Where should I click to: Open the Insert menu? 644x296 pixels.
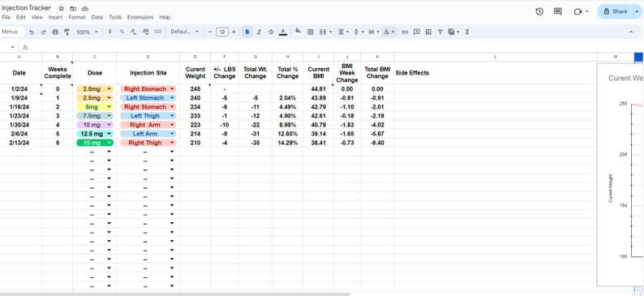55,18
